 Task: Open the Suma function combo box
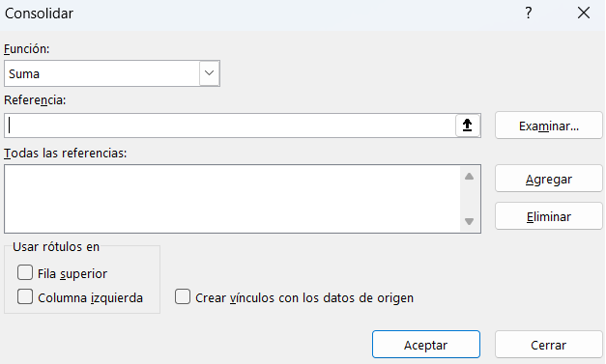(112, 73)
